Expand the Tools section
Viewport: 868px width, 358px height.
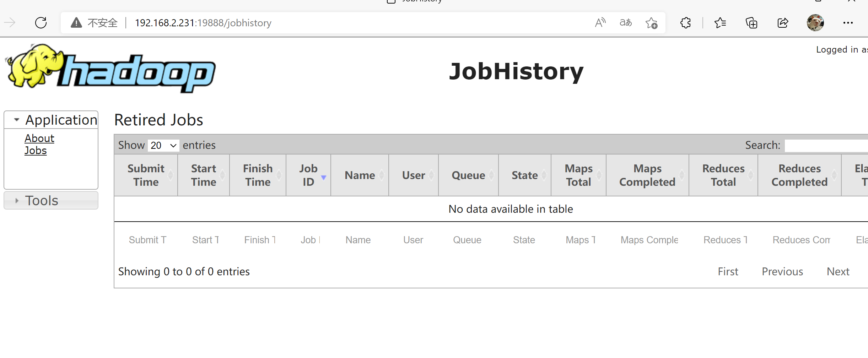[x=16, y=200]
